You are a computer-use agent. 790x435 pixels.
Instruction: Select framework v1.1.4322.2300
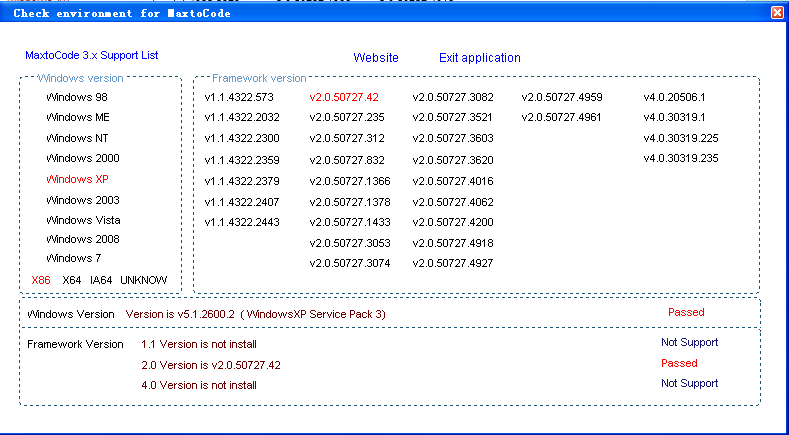tap(242, 138)
